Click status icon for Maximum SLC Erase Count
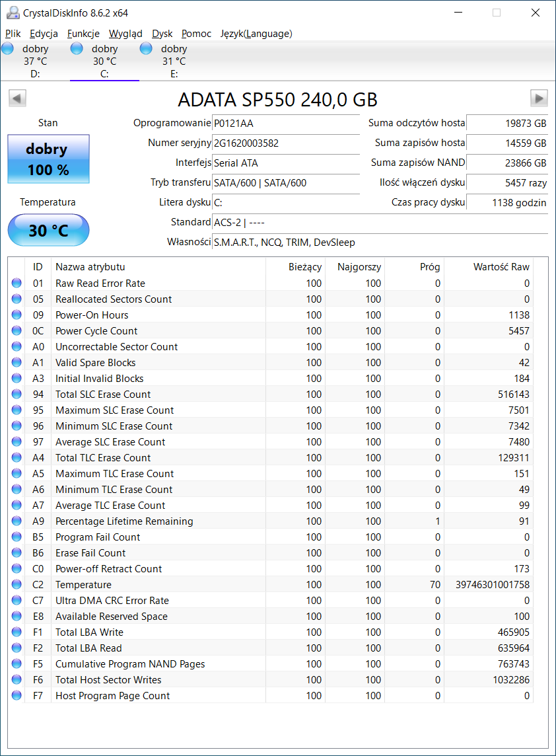 (x=17, y=410)
